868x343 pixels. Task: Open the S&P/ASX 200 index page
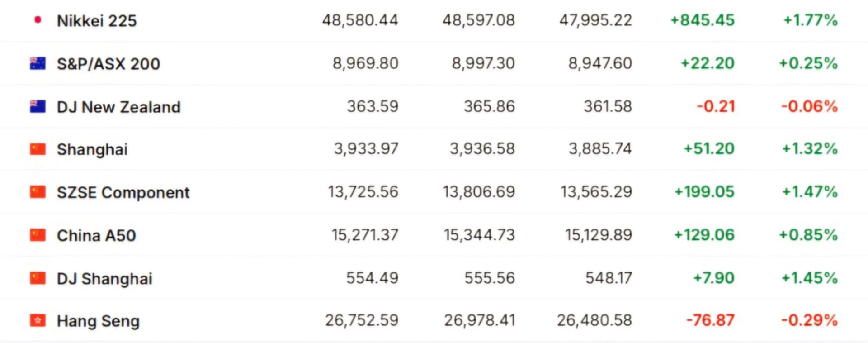pos(108,64)
